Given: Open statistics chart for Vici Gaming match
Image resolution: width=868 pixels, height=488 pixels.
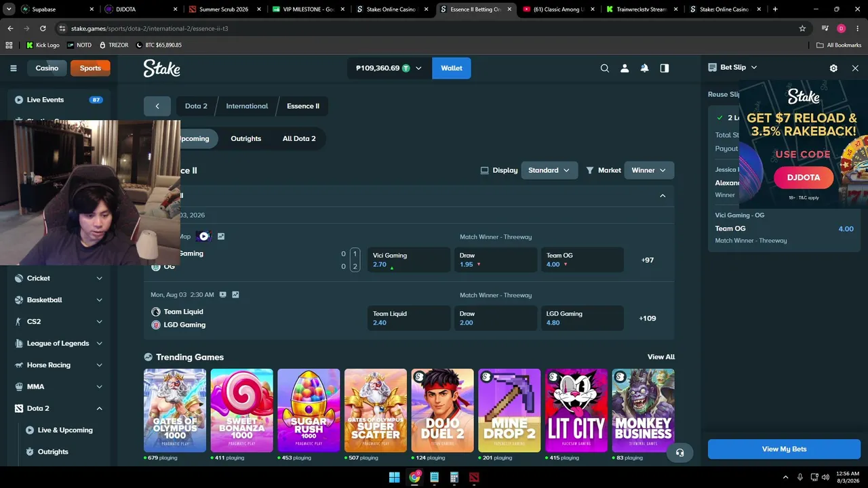Looking at the screenshot, I should point(221,237).
